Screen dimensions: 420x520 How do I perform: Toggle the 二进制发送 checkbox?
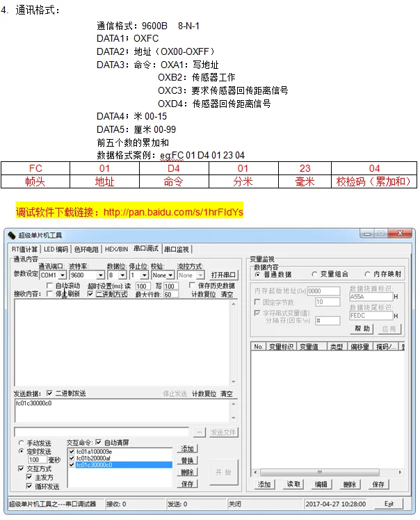(49, 393)
